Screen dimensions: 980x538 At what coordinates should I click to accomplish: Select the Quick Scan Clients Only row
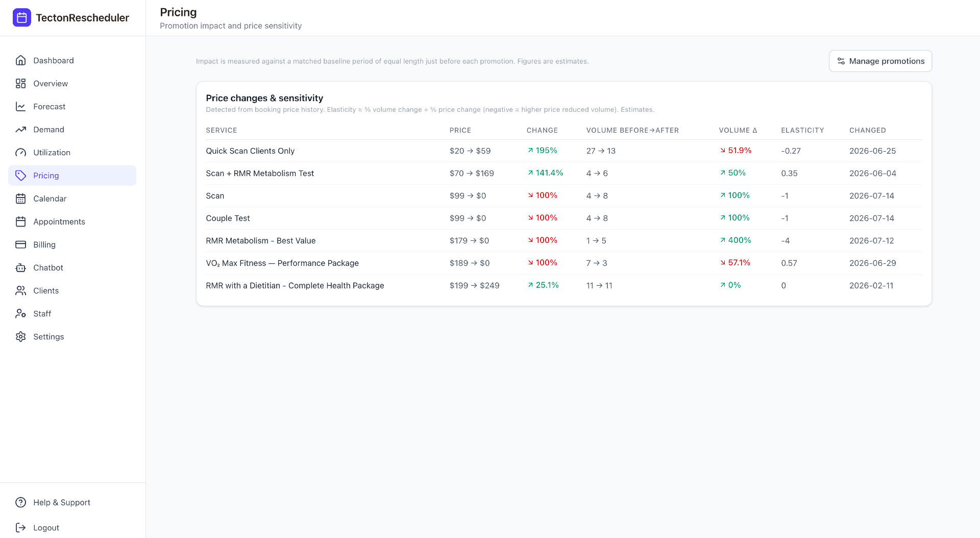pyautogui.click(x=564, y=151)
